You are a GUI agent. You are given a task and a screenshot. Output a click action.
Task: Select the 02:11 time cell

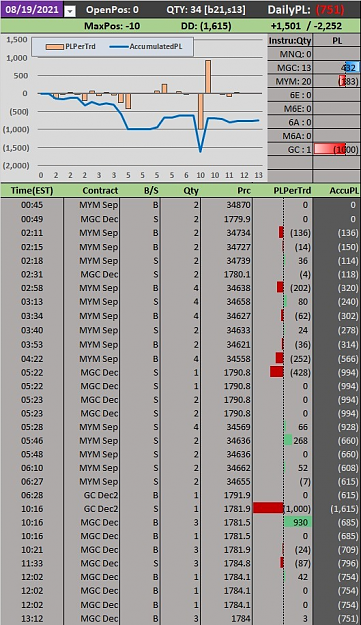(x=32, y=233)
